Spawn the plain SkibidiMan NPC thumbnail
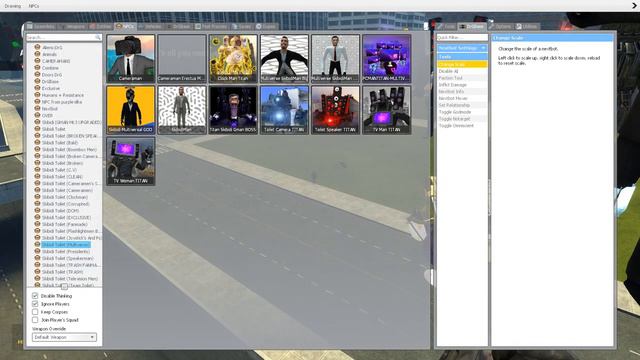 click(x=182, y=110)
